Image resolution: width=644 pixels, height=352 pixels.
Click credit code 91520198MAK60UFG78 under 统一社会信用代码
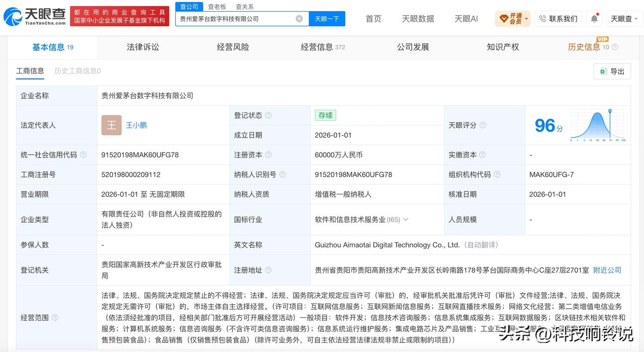click(x=140, y=155)
